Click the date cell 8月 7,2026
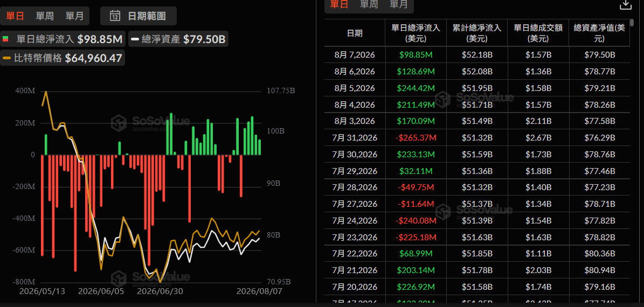 point(355,54)
